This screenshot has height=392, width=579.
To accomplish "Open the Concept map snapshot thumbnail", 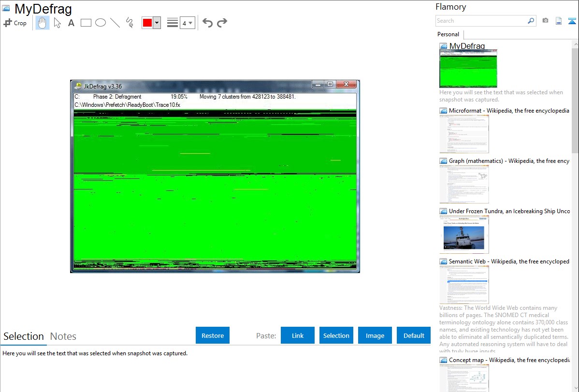I will coord(464,378).
